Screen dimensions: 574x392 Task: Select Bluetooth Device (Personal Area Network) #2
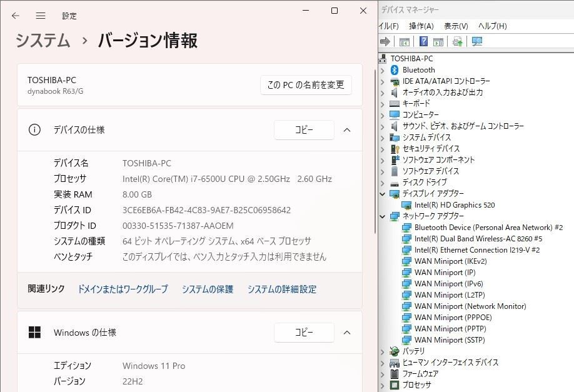pos(488,228)
